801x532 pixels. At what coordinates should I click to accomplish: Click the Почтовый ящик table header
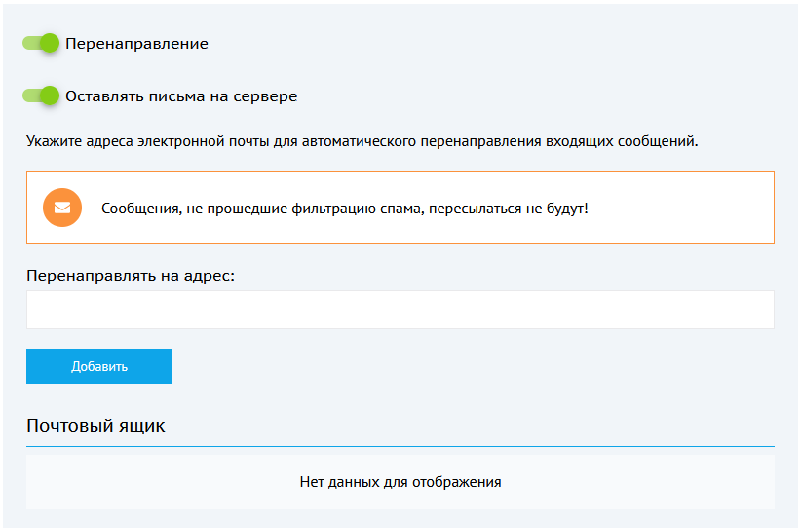(x=95, y=426)
